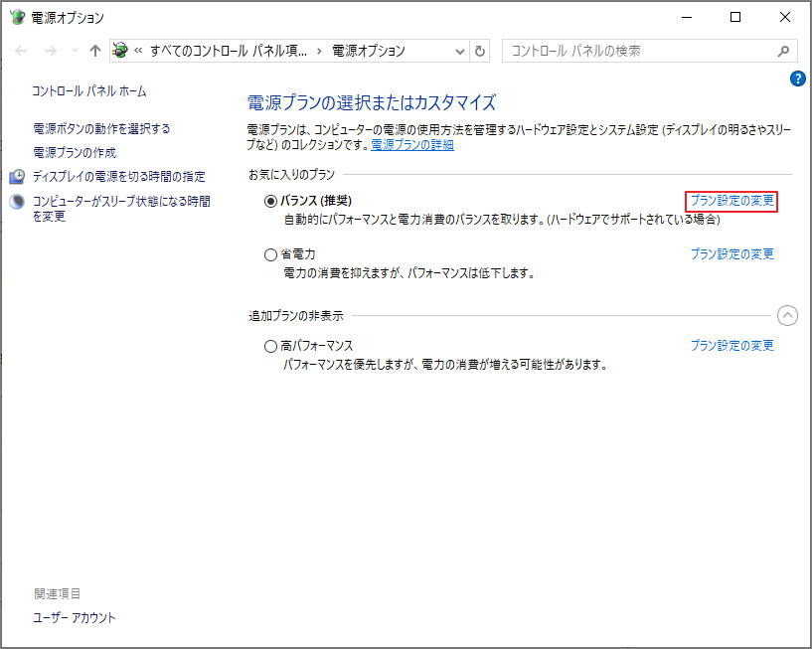The width and height of the screenshot is (812, 649).
Task: Navigate back using the back arrow icon
Action: click(20, 51)
